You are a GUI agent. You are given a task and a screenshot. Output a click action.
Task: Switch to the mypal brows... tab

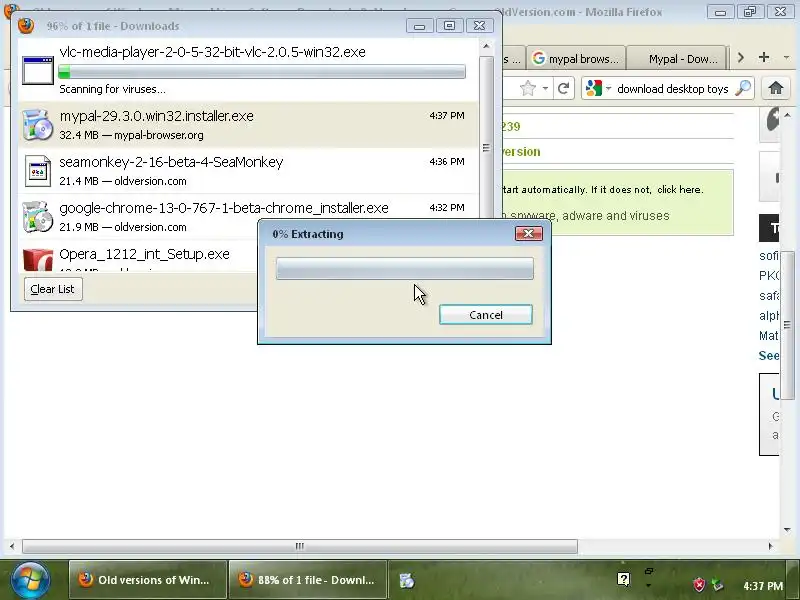point(576,59)
